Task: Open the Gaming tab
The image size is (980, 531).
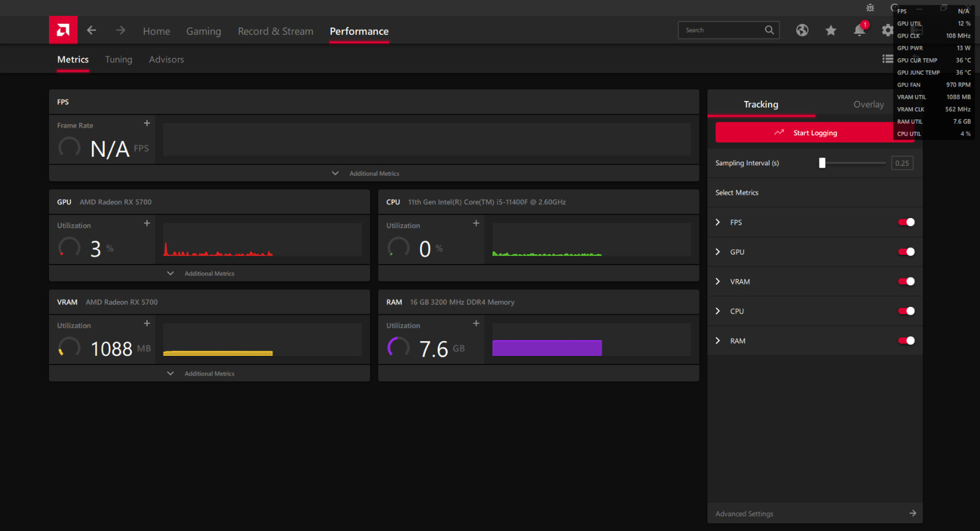Action: click(204, 31)
